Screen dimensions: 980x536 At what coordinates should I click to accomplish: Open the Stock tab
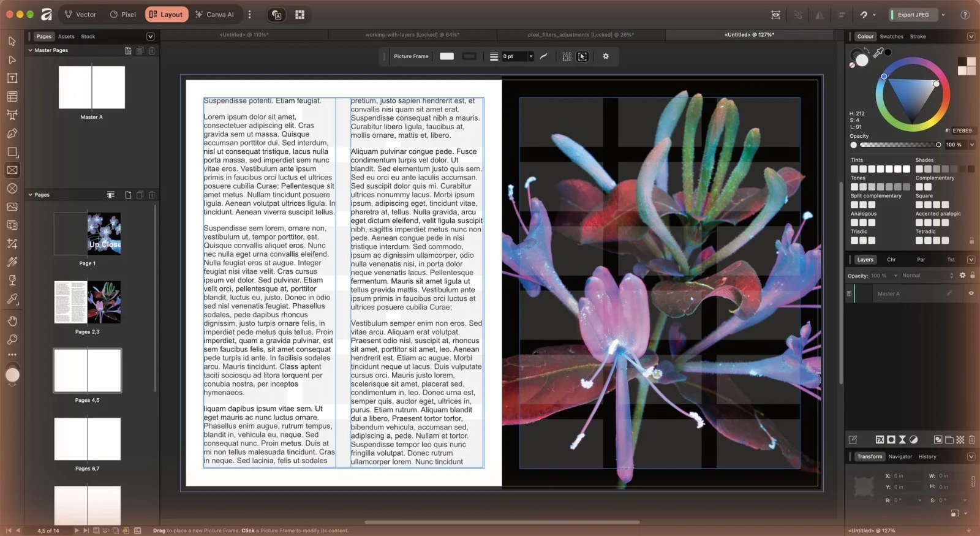[x=88, y=37]
